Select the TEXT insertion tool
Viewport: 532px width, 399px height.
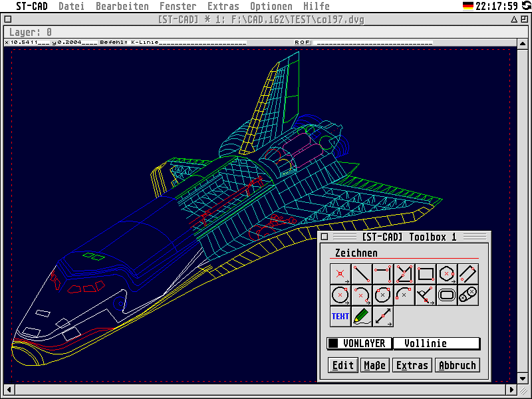click(x=340, y=317)
